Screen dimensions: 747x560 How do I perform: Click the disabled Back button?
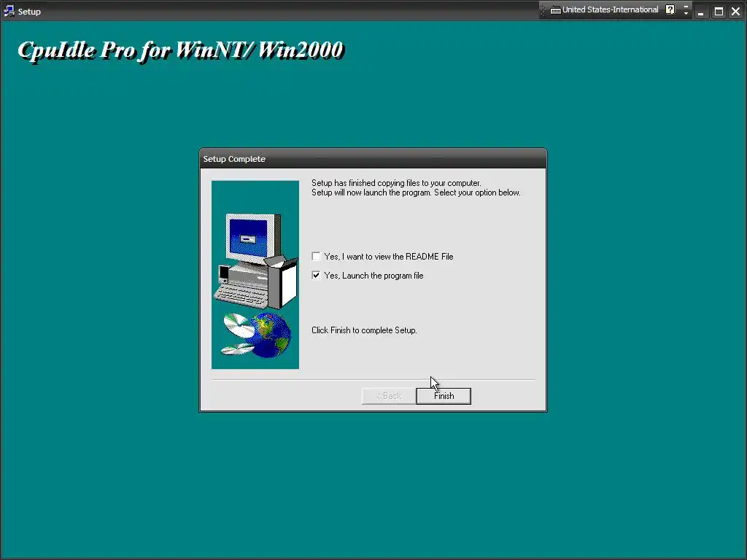click(389, 396)
